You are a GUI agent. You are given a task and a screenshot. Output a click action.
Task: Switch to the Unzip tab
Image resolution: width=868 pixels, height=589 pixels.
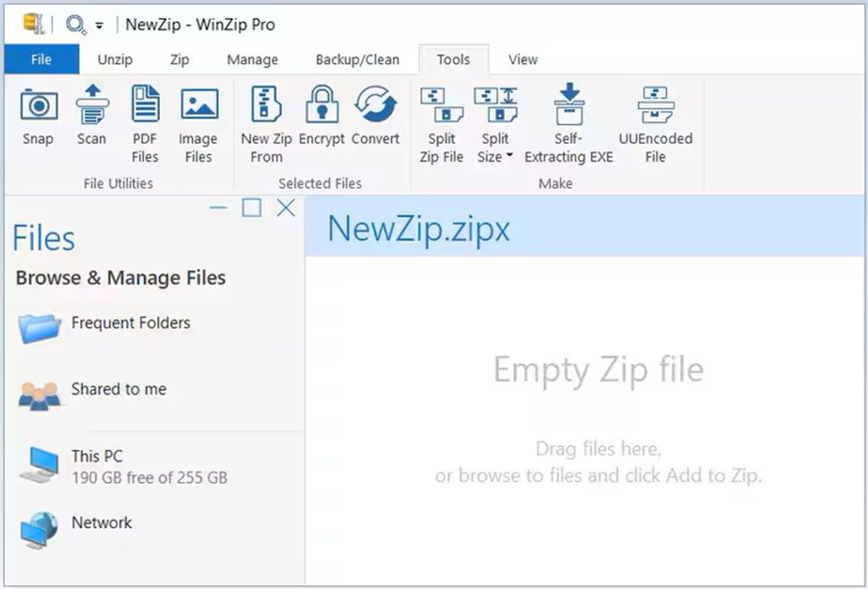(114, 59)
